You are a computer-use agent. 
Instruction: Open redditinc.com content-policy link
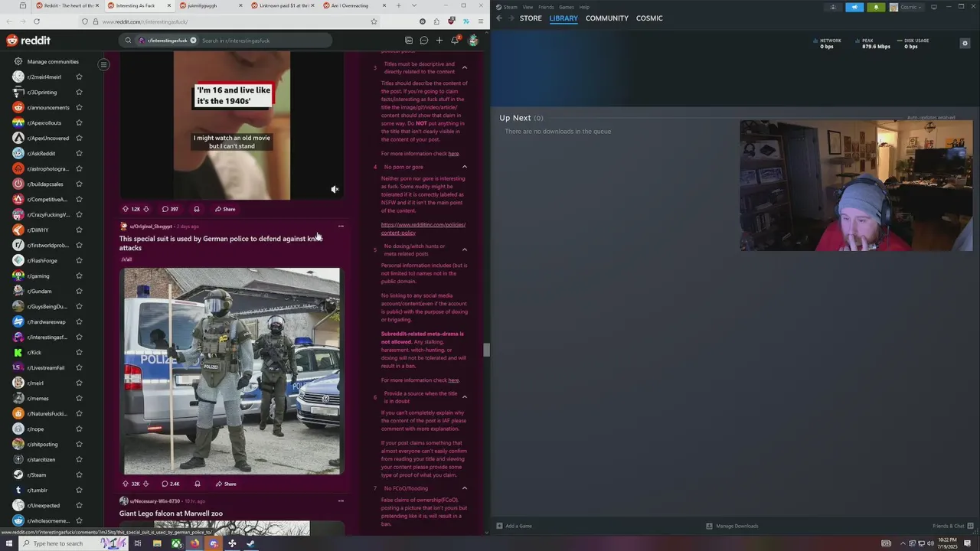pyautogui.click(x=423, y=229)
